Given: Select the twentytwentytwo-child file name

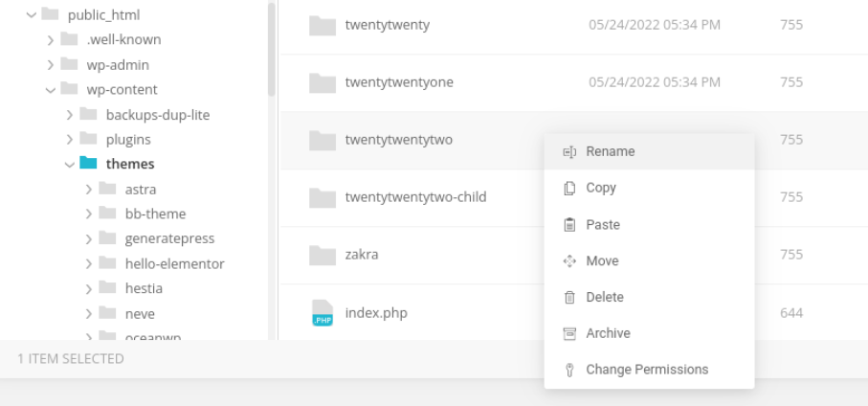Looking at the screenshot, I should (x=415, y=197).
